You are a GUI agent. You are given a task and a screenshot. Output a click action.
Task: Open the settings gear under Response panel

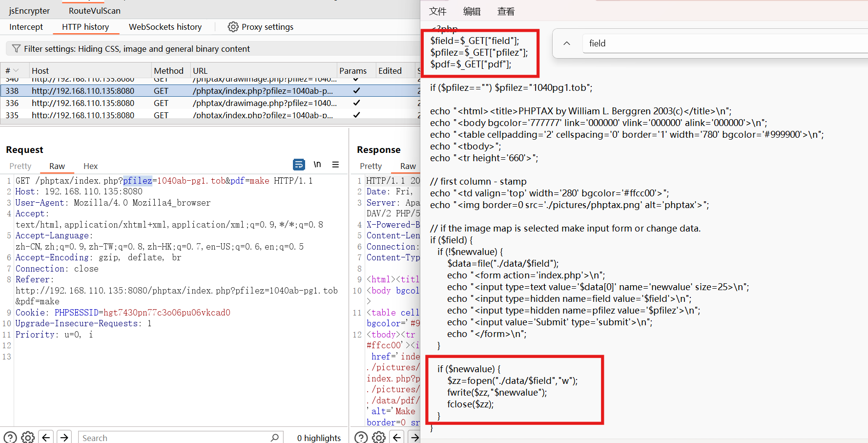[x=379, y=437]
